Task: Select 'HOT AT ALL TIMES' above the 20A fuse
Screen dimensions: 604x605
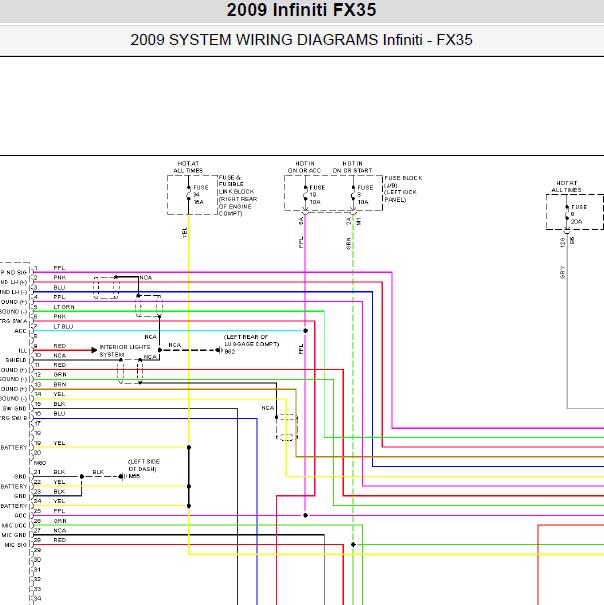Action: point(566,186)
